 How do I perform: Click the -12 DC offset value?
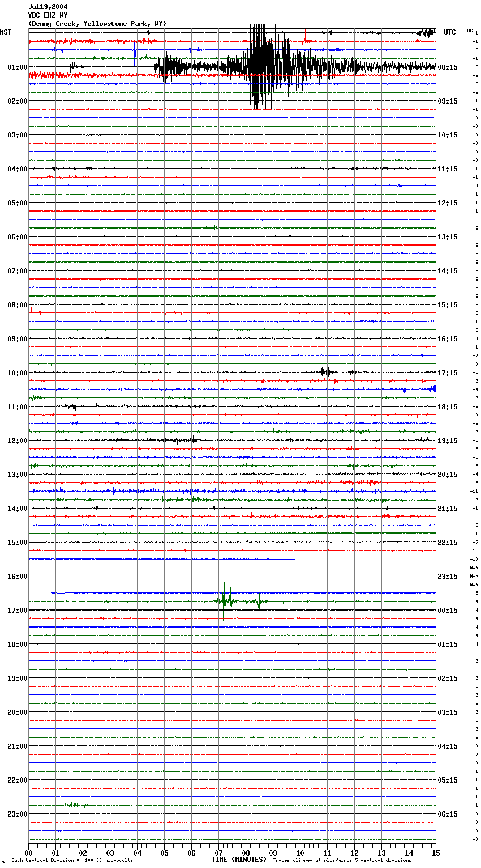(x=474, y=551)
